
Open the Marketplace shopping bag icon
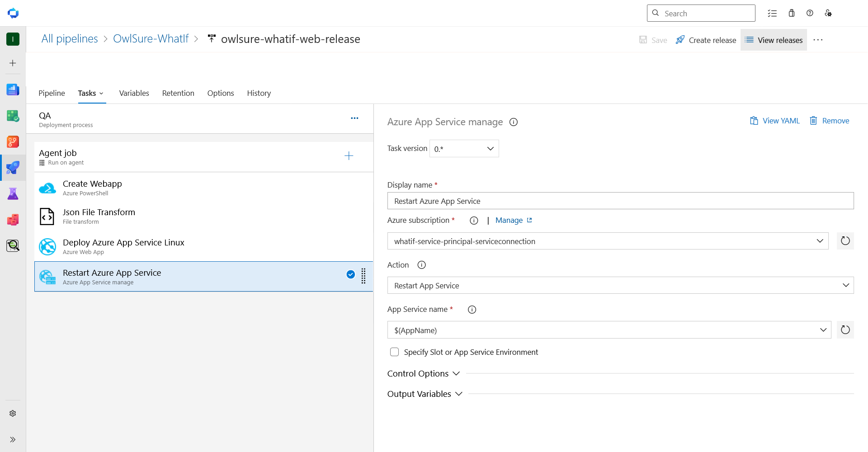(x=792, y=13)
